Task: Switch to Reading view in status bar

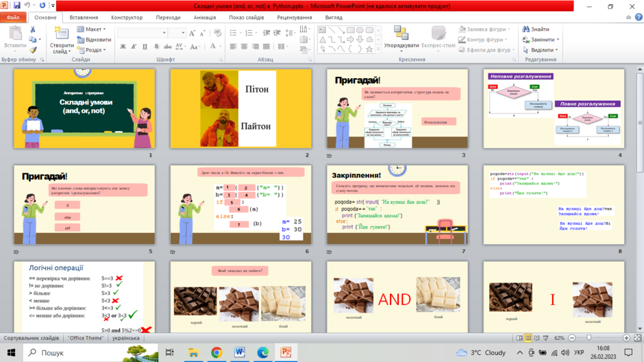Action: (536, 338)
